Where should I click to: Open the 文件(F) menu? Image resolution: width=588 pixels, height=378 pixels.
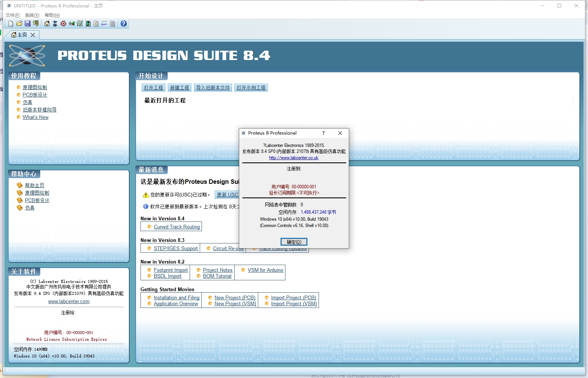click(13, 15)
